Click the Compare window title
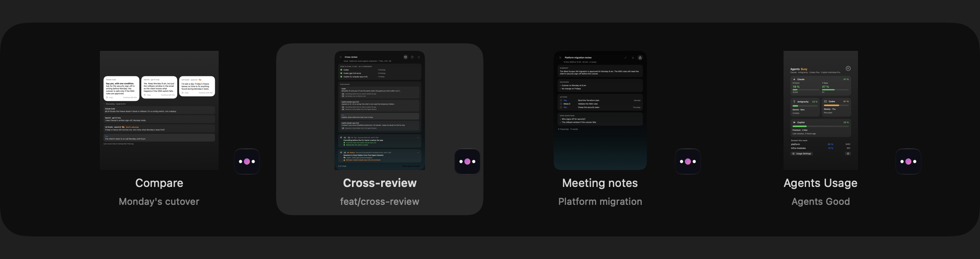The height and width of the screenshot is (259, 980). [x=159, y=183]
